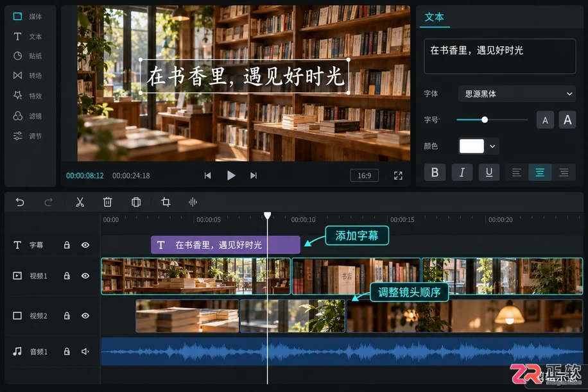Screen dimensions: 588x392
Task: Select the scissors split tool
Action: click(x=80, y=202)
